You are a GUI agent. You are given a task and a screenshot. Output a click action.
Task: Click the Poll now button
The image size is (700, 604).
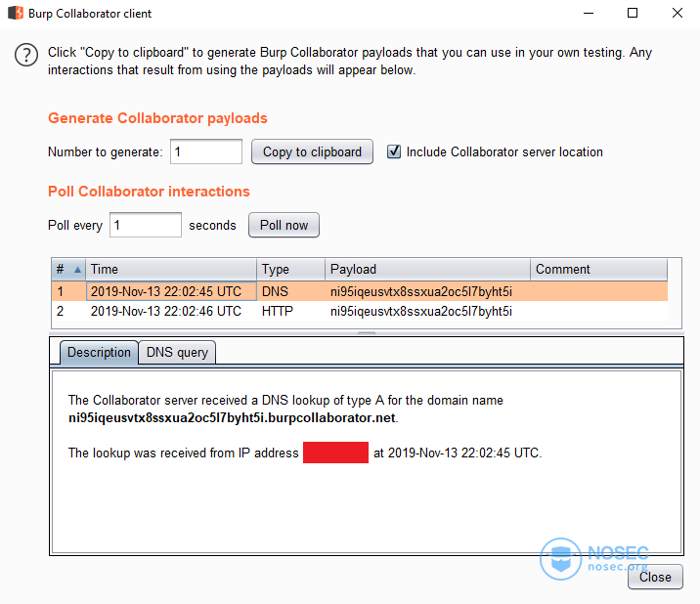tap(284, 225)
